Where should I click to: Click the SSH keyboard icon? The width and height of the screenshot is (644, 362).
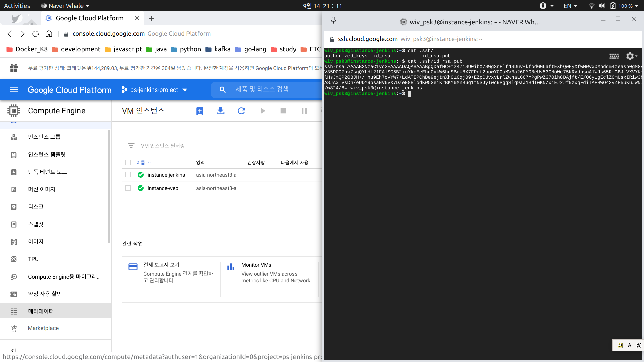pos(614,56)
